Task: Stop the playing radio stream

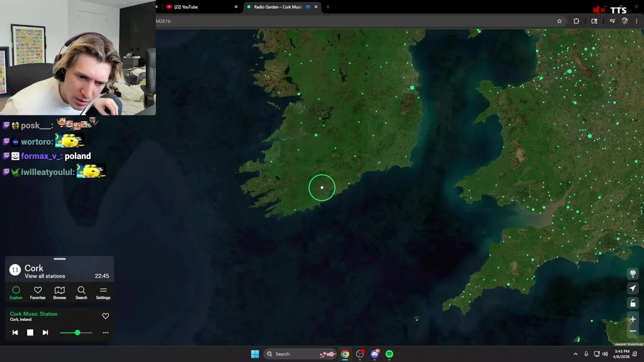Action: (30, 332)
